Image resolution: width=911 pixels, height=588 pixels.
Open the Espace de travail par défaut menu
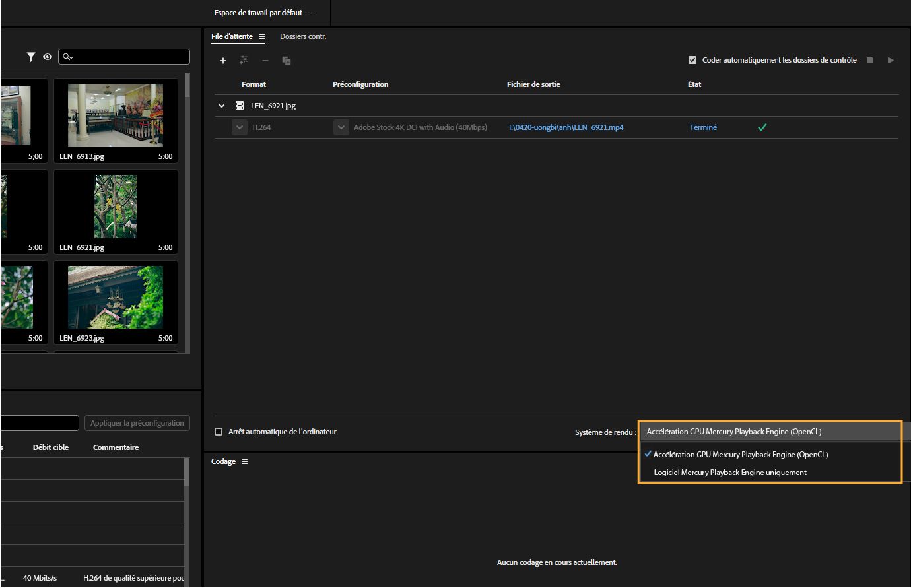point(314,12)
